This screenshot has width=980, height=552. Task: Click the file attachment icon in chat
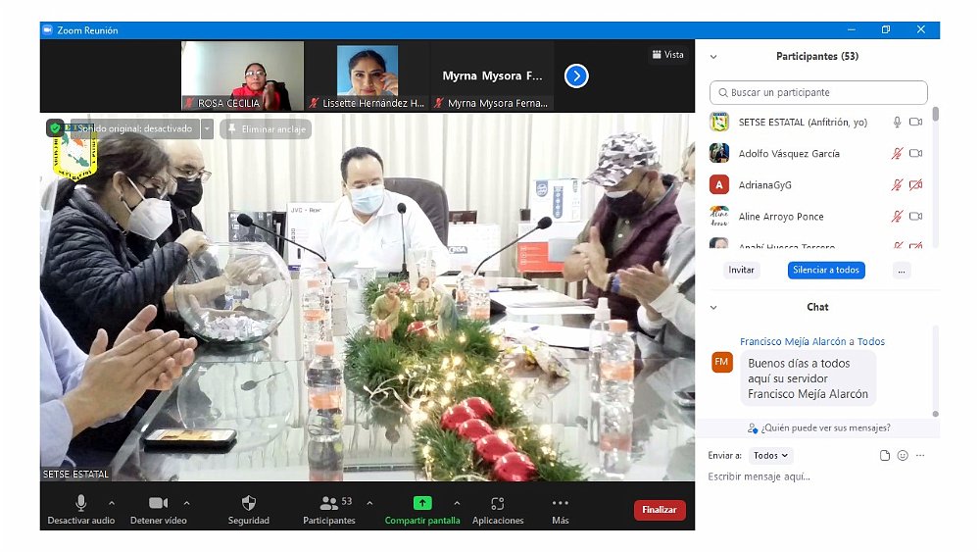coord(885,455)
